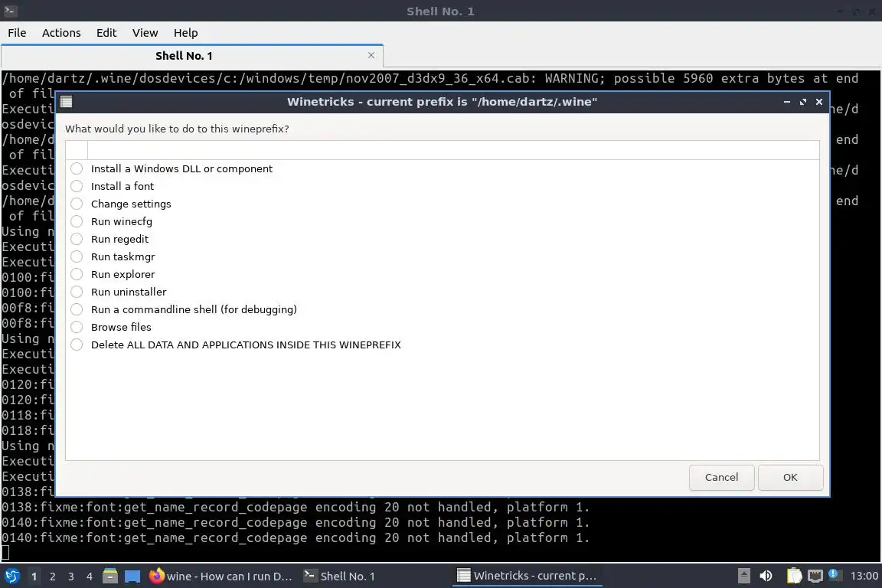Open the Help menu in terminal
The image size is (882, 588).
185,33
